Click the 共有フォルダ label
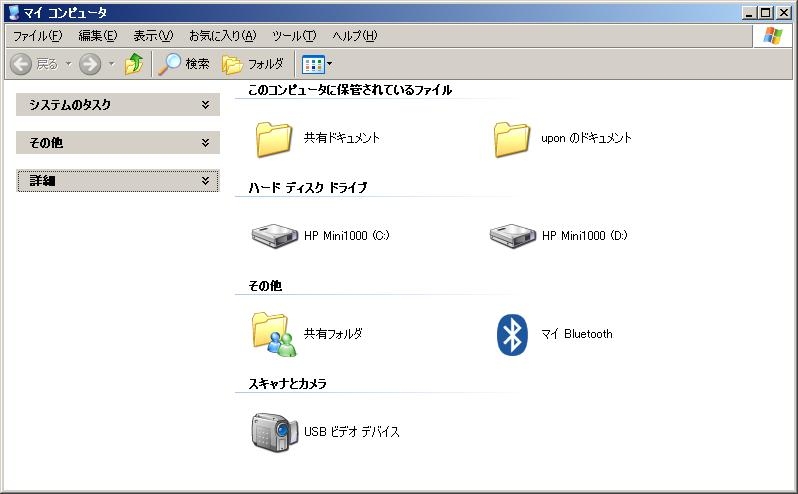This screenshot has height=494, width=798. 333,334
